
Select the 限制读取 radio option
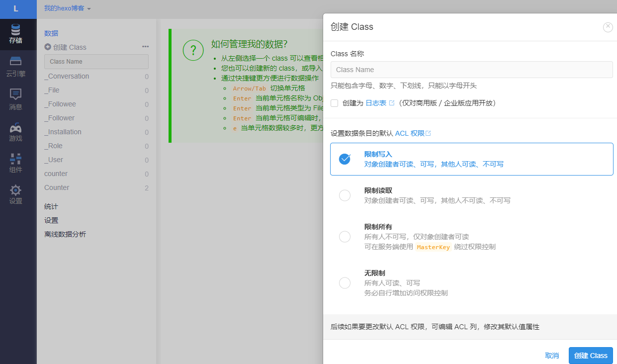tap(345, 195)
